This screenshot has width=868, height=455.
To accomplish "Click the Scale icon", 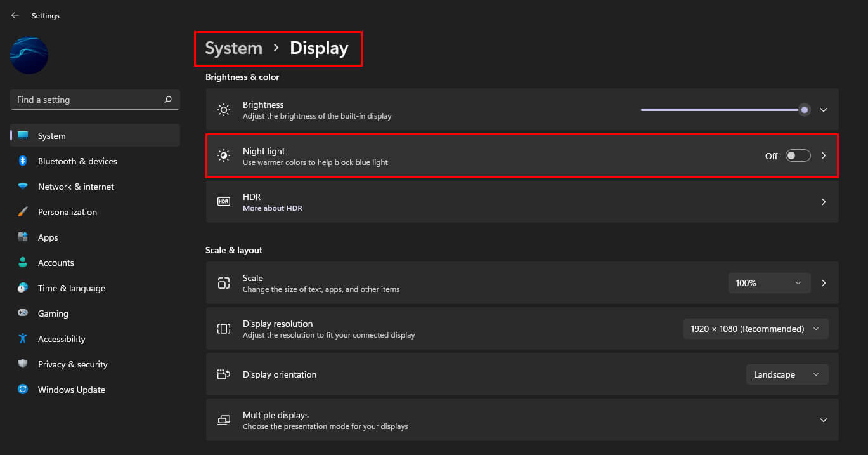I will tap(224, 283).
